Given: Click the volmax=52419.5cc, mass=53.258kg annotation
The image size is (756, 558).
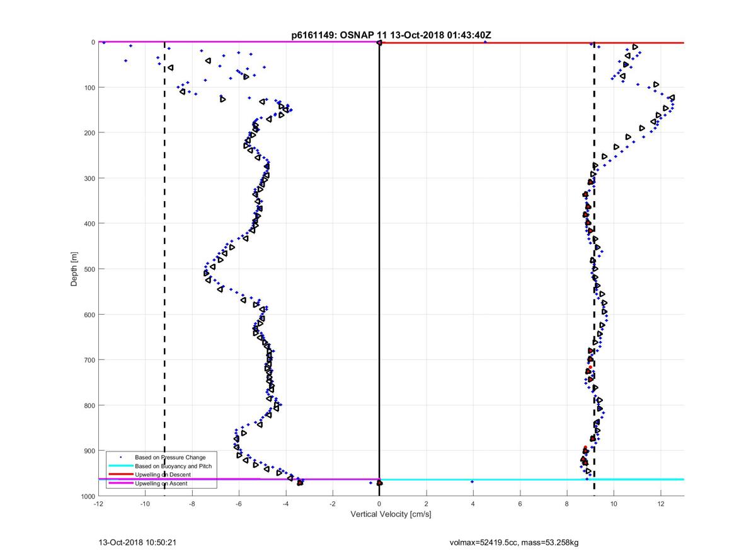Looking at the screenshot, I should pos(513,542).
